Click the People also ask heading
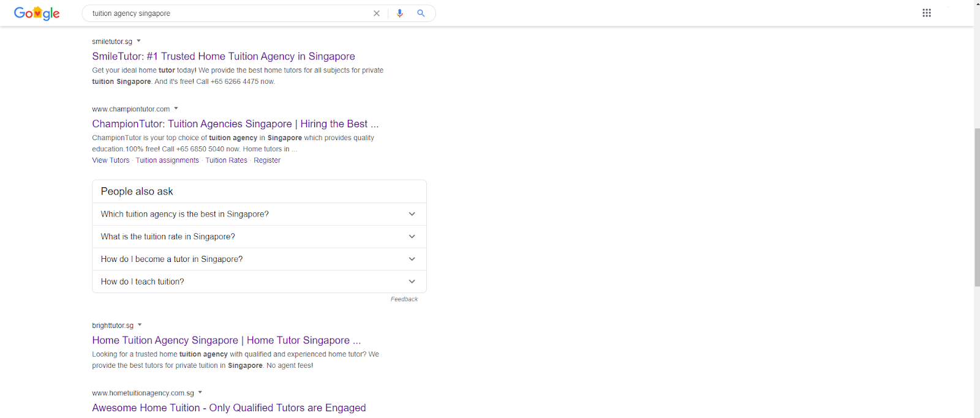 pyautogui.click(x=137, y=192)
